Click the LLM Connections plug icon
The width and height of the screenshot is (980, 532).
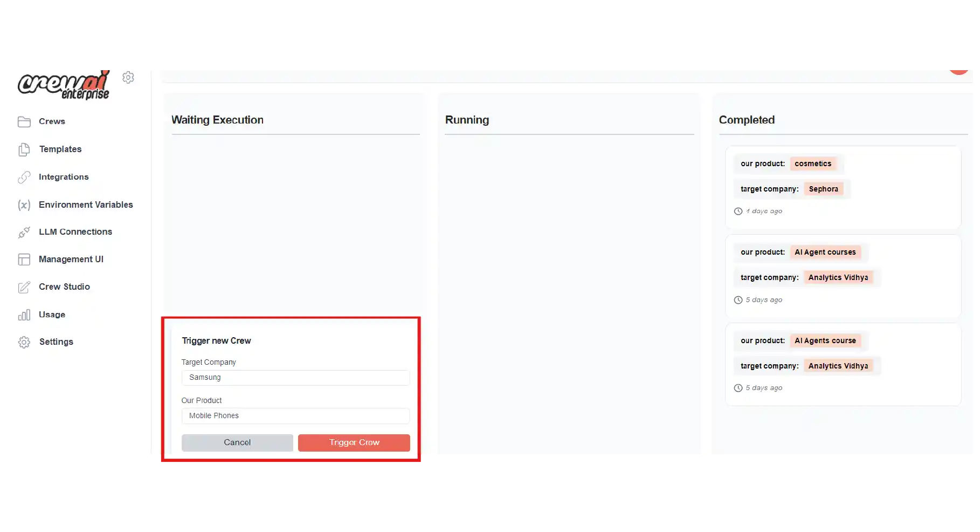point(24,232)
